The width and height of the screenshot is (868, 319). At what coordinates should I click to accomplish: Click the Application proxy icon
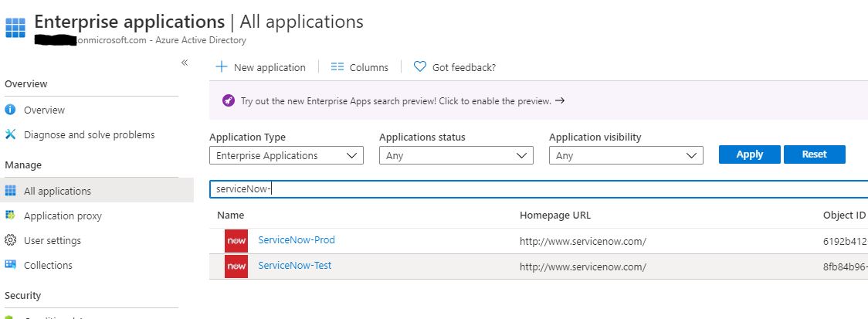(x=10, y=215)
